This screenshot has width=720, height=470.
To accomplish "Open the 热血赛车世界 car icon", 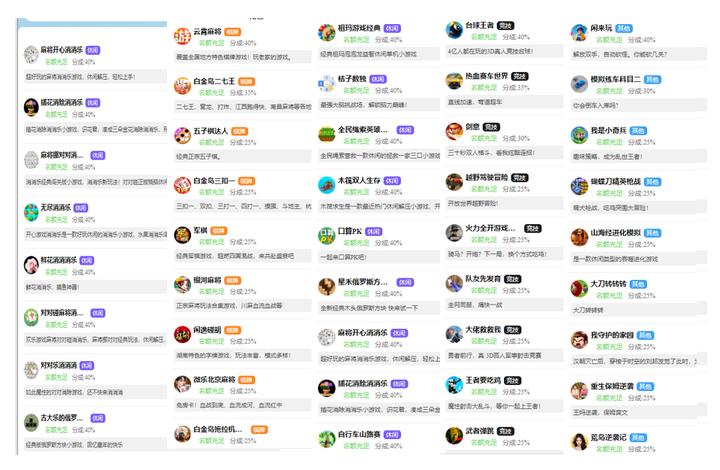I will [x=454, y=81].
